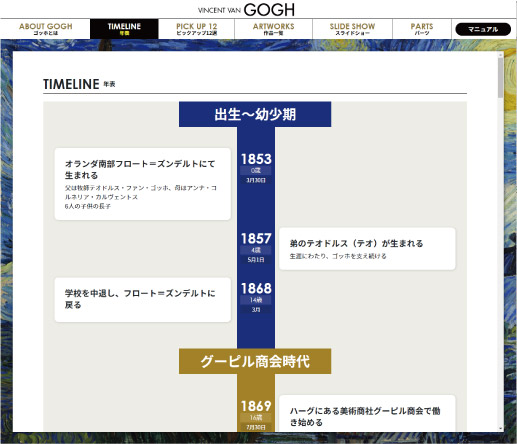This screenshot has height=444, width=517.
Task: Click the 1857 year marker
Action: point(256,239)
